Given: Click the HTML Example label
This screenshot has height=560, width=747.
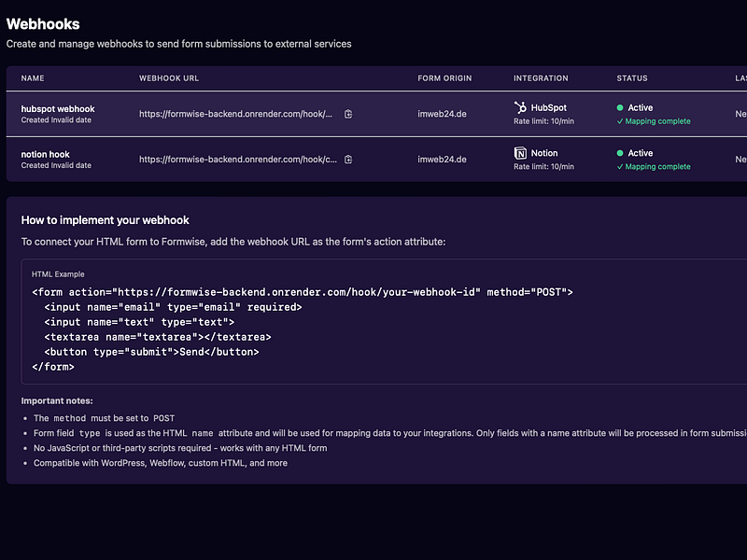Looking at the screenshot, I should click(58, 274).
